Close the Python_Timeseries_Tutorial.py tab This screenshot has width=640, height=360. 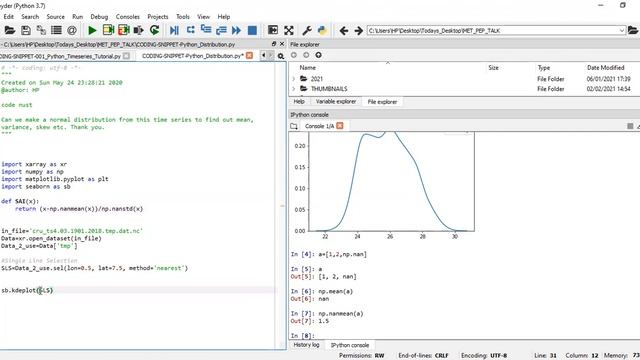coord(127,56)
